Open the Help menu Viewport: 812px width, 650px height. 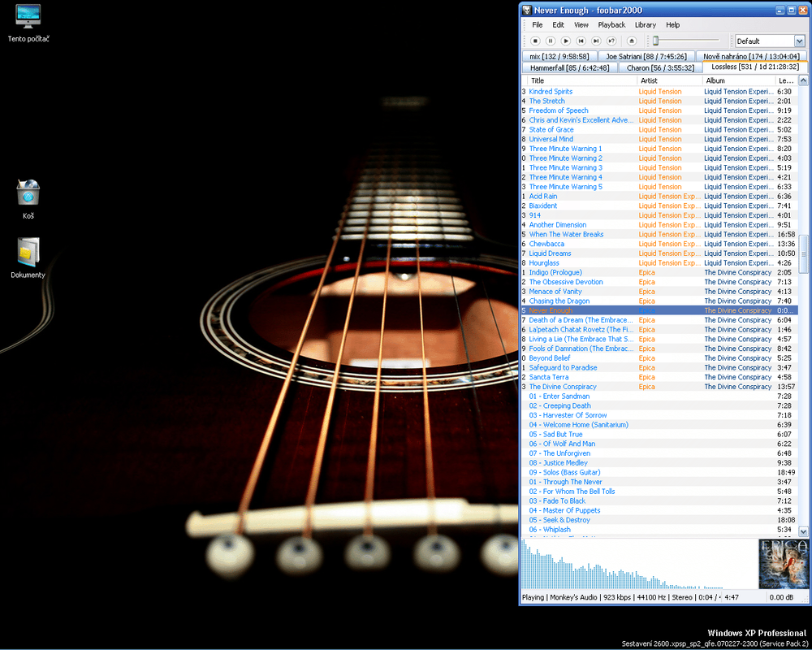tap(672, 25)
